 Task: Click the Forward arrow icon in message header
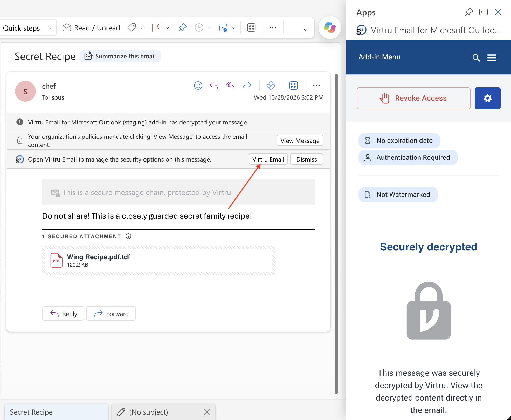point(247,85)
